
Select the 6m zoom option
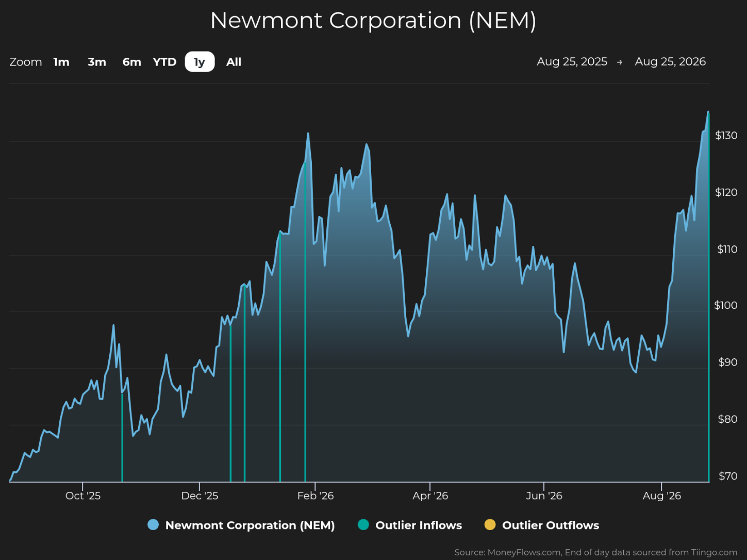click(x=132, y=62)
